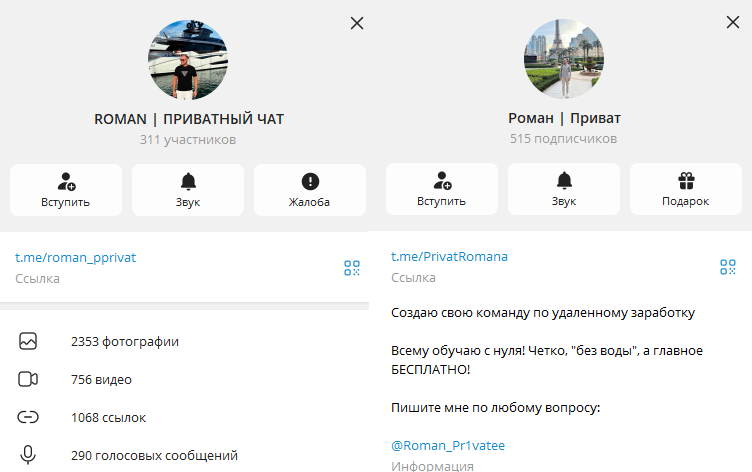752x472 pixels.
Task: Open 2353 фотографии media section
Action: (x=185, y=342)
